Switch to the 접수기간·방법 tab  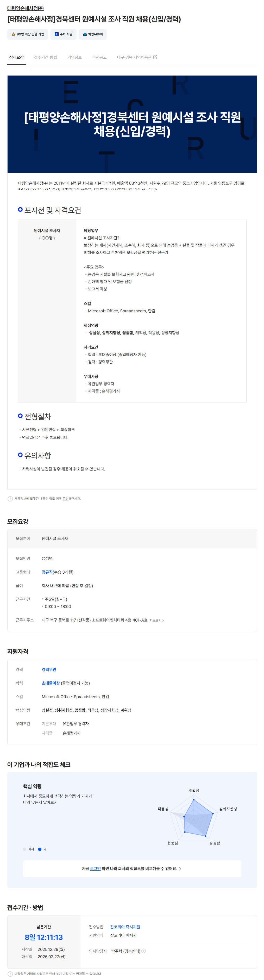45,58
